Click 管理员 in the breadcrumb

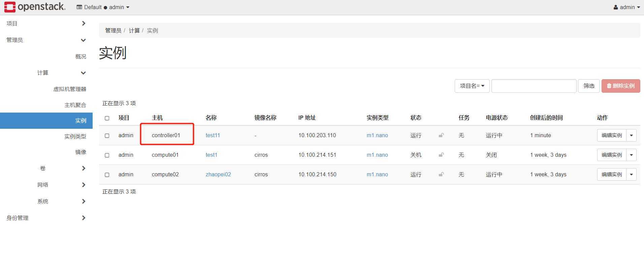tap(113, 30)
